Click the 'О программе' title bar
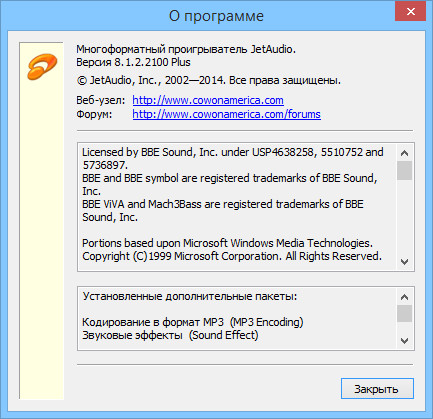 click(x=216, y=16)
